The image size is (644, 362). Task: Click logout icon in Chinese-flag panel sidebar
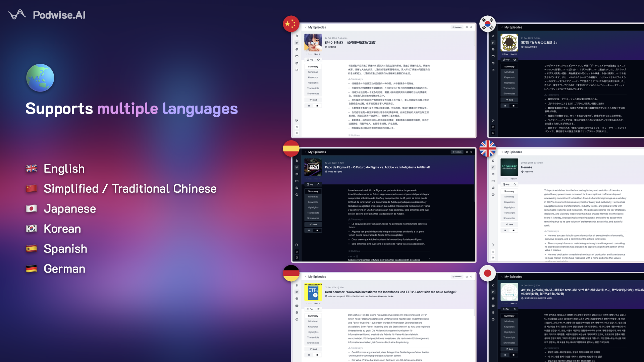pyautogui.click(x=297, y=120)
